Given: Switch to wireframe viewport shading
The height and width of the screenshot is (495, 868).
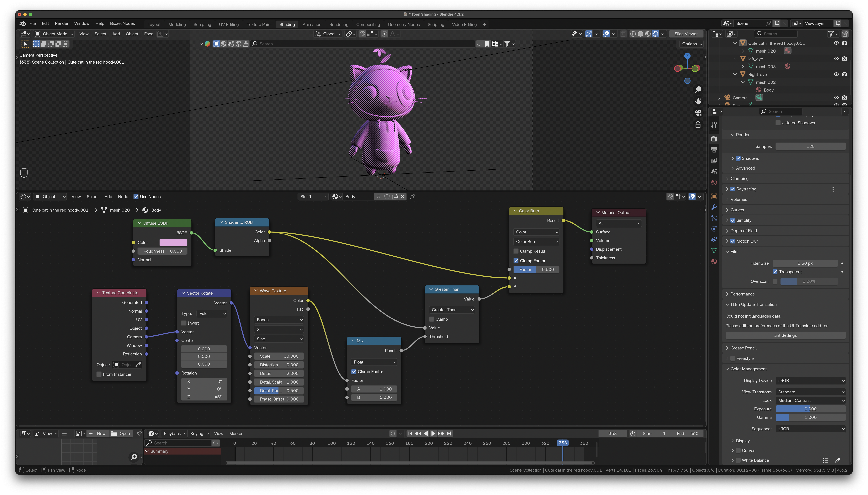Looking at the screenshot, I should 633,34.
